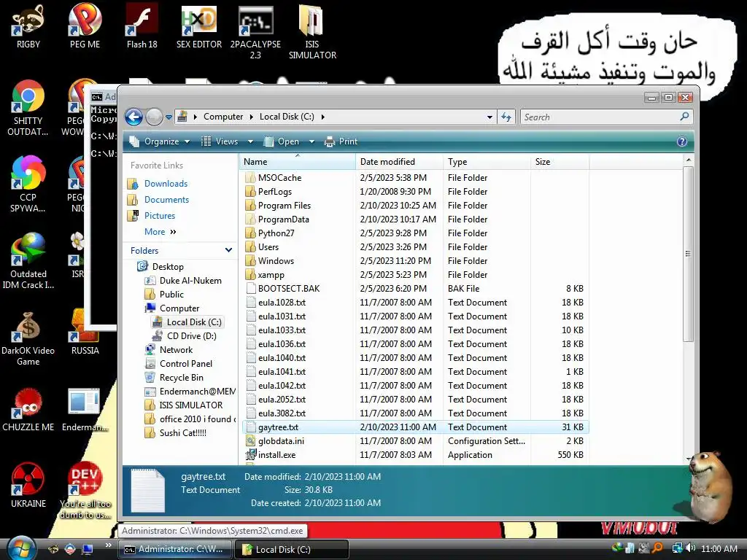Click the file list scroll-up arrow
Image resolution: width=747 pixels, height=560 pixels.
click(x=688, y=161)
